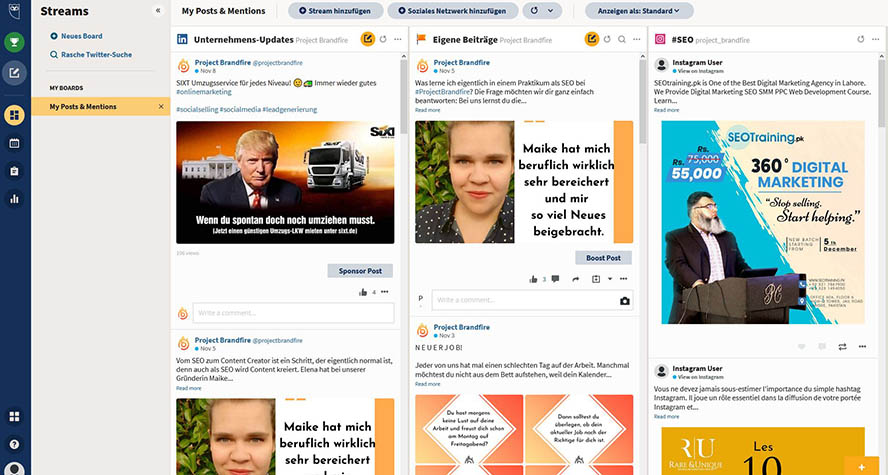The width and height of the screenshot is (888, 475).
Task: Search within the Eigene Beiträge stream
Action: click(622, 39)
